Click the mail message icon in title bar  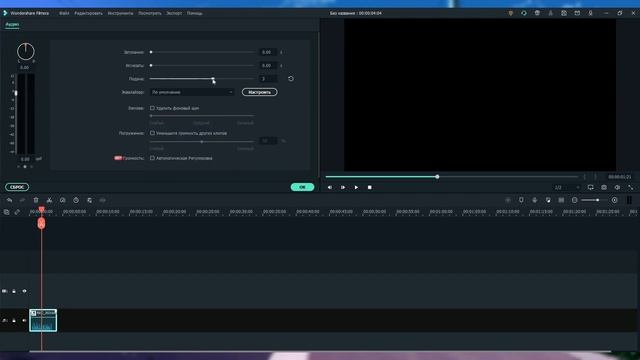pos(577,13)
